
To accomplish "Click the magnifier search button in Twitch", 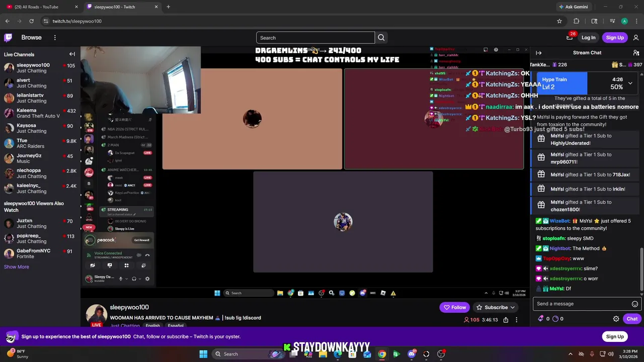I will click(381, 38).
